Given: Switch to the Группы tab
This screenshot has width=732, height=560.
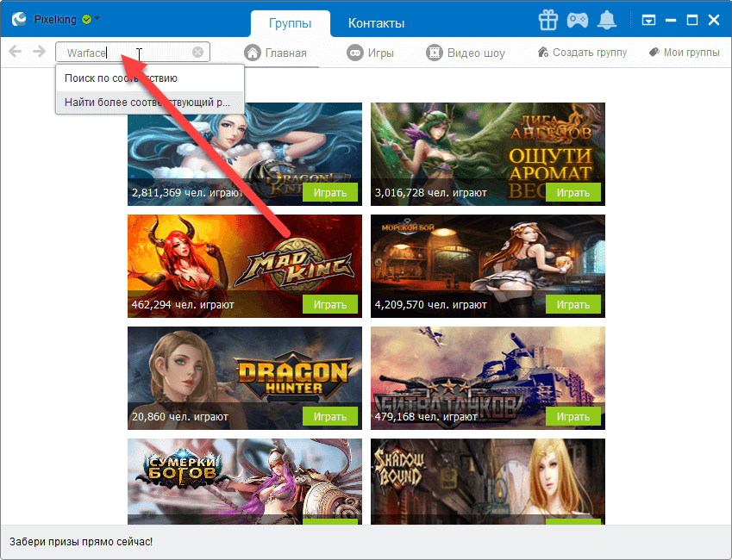Looking at the screenshot, I should (x=290, y=23).
